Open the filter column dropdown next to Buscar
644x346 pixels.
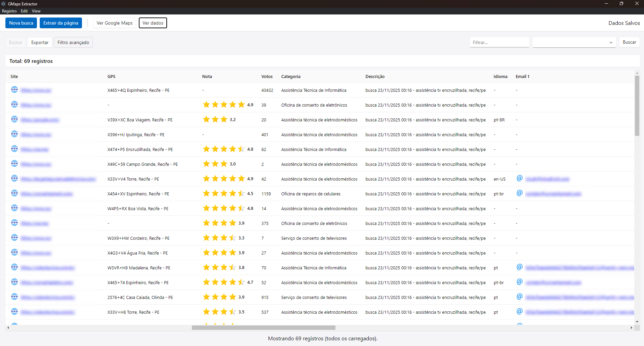coord(574,42)
